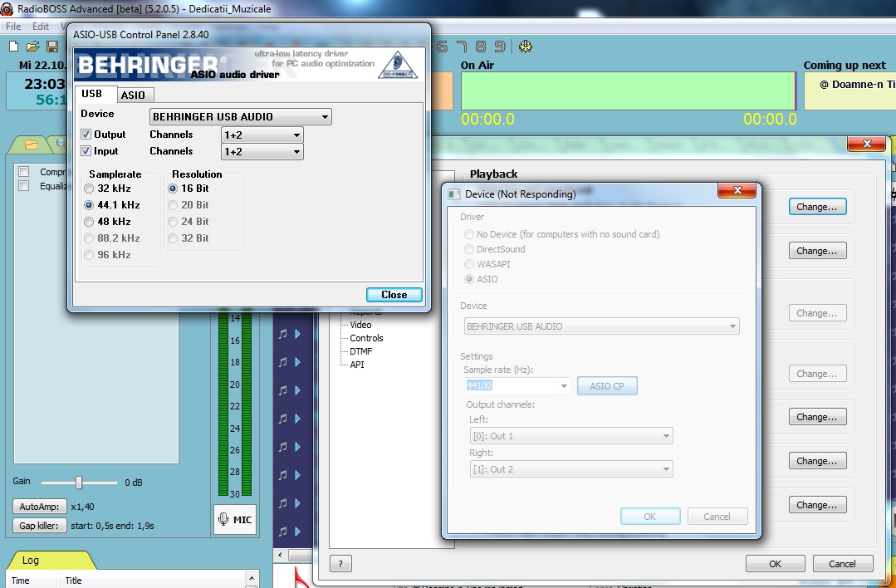This screenshot has height=588, width=896.
Task: Choose 24 Bit resolution
Action: click(173, 222)
